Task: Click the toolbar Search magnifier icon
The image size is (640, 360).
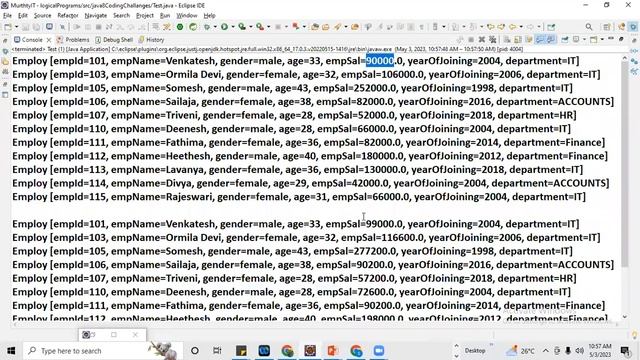Action: (x=589, y=27)
